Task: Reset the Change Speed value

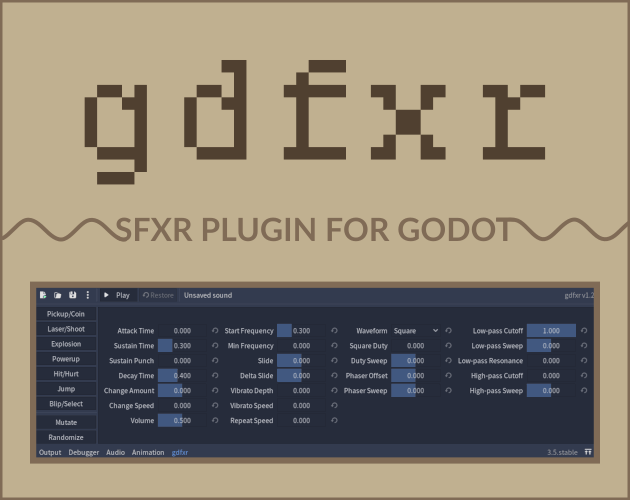Action: click(x=215, y=406)
